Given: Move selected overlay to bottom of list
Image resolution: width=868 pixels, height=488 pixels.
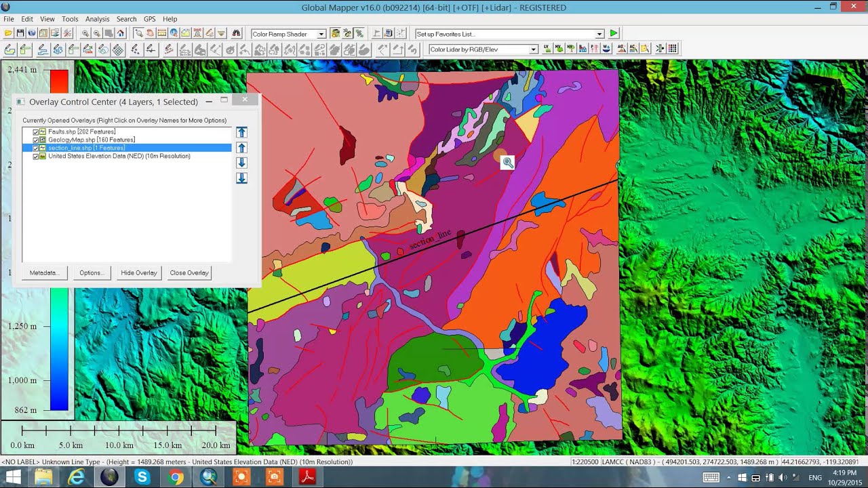Looking at the screenshot, I should point(241,178).
